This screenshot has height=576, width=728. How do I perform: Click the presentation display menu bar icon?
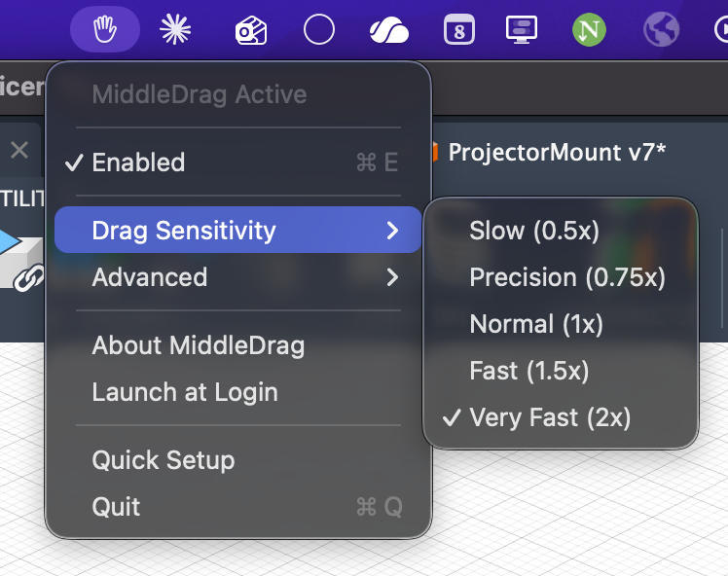coord(522,30)
